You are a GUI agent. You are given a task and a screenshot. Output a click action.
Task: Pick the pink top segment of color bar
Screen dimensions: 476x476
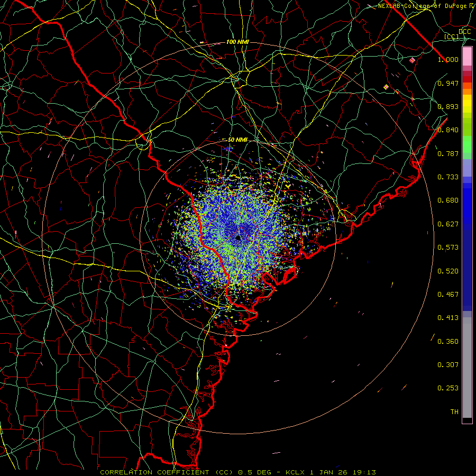click(467, 57)
